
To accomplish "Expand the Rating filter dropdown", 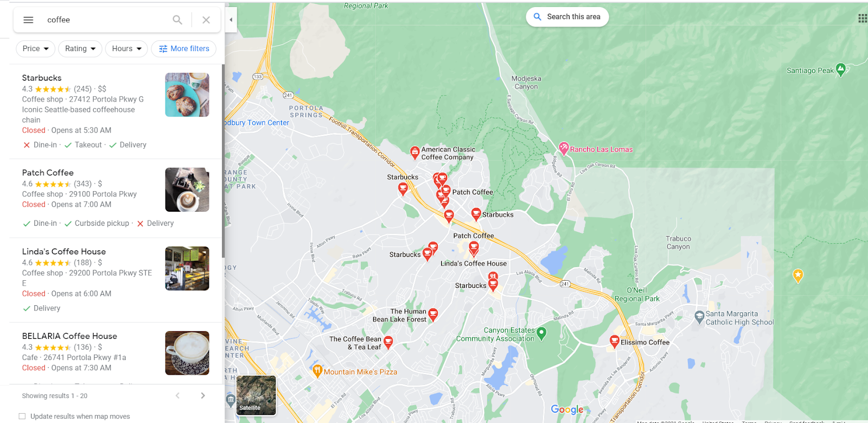I will click(80, 49).
